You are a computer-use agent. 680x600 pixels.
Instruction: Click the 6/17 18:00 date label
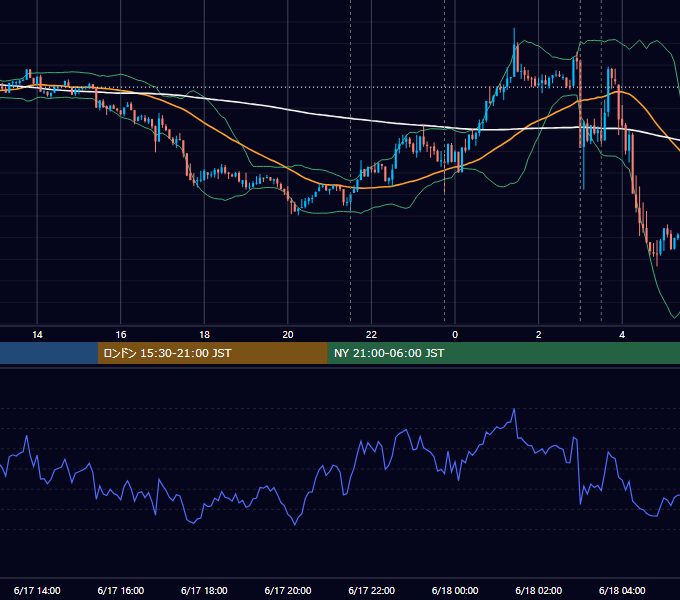tap(204, 590)
